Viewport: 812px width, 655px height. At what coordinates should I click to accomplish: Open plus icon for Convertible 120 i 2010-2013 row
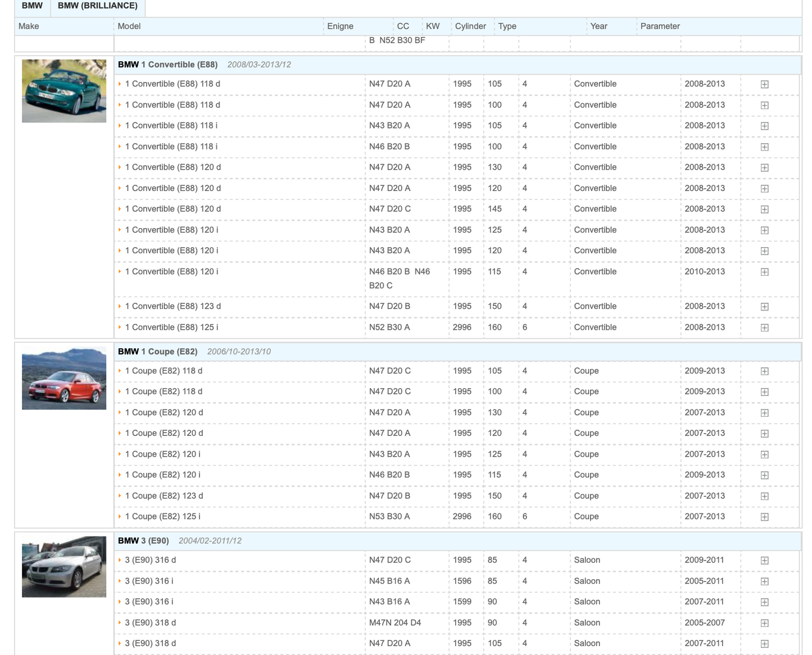click(764, 272)
